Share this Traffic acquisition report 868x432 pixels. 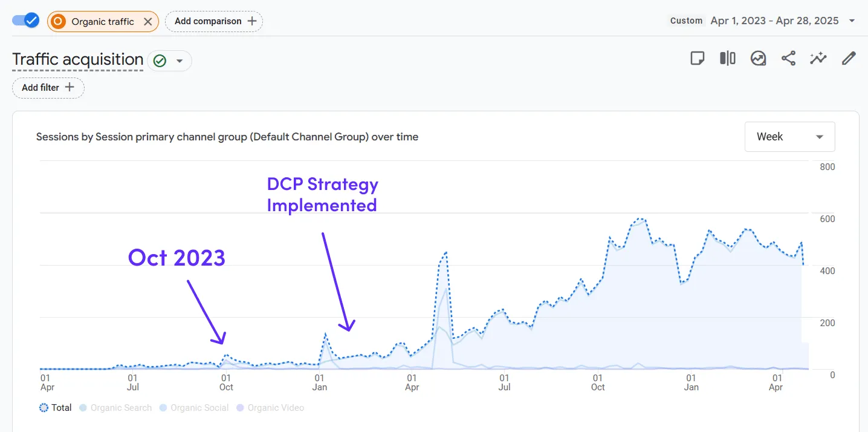pyautogui.click(x=788, y=58)
